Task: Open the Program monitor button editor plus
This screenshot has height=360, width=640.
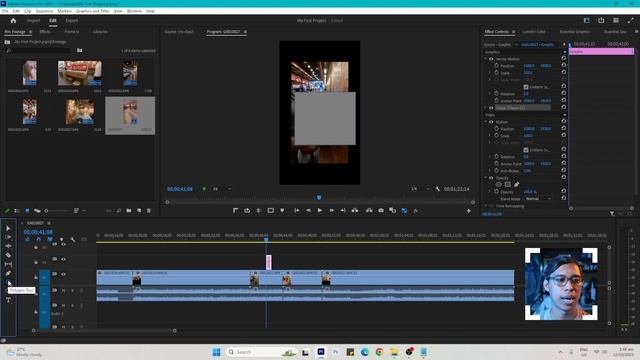Action: [x=469, y=211]
